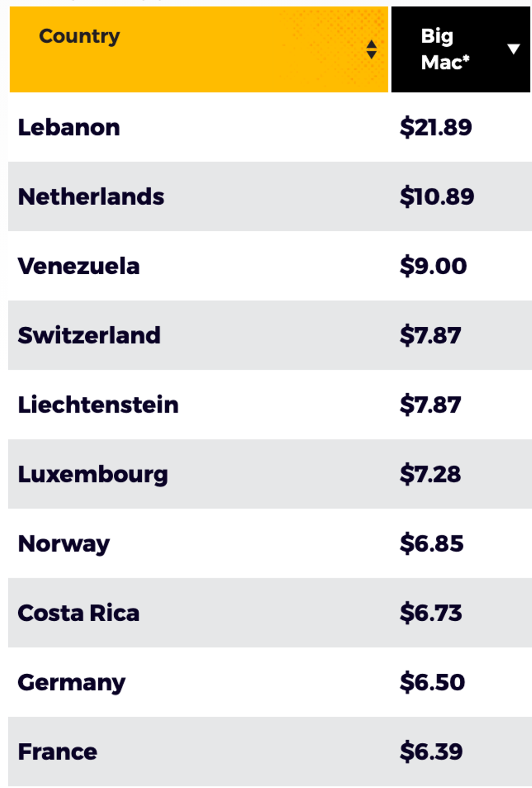Sort table by Country header

point(79,36)
